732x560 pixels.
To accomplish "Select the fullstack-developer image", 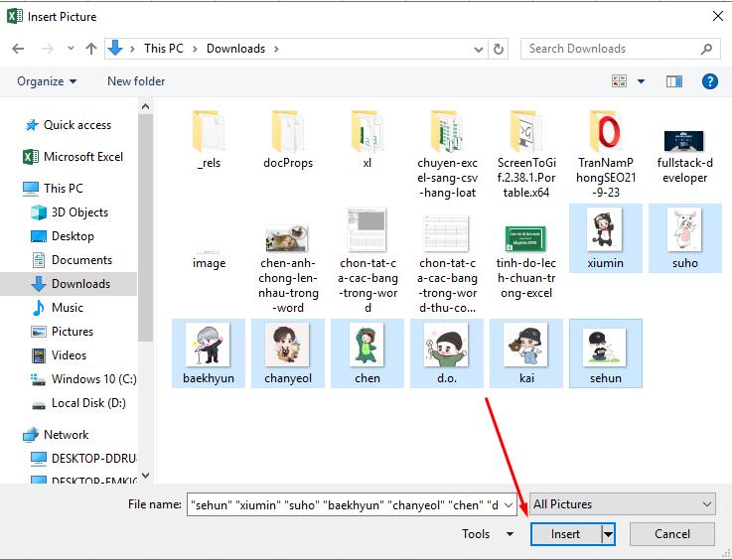I will click(685, 156).
